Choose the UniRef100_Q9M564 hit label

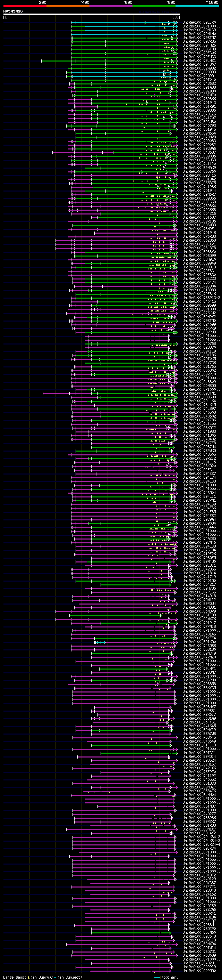199,133
